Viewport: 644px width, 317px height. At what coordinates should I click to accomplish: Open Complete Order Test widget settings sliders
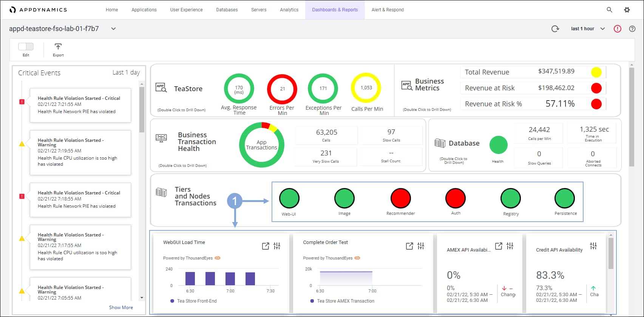(x=421, y=246)
